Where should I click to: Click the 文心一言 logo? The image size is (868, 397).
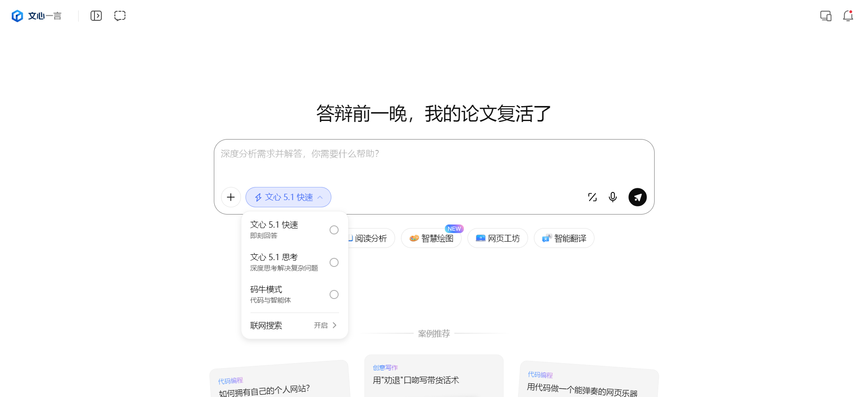point(36,16)
